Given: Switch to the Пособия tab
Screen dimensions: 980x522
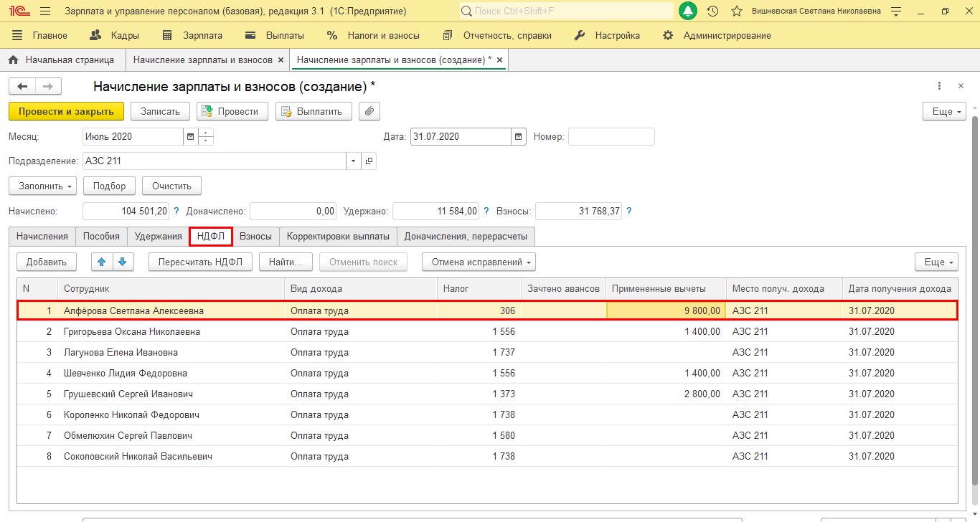Looking at the screenshot, I should pos(101,236).
